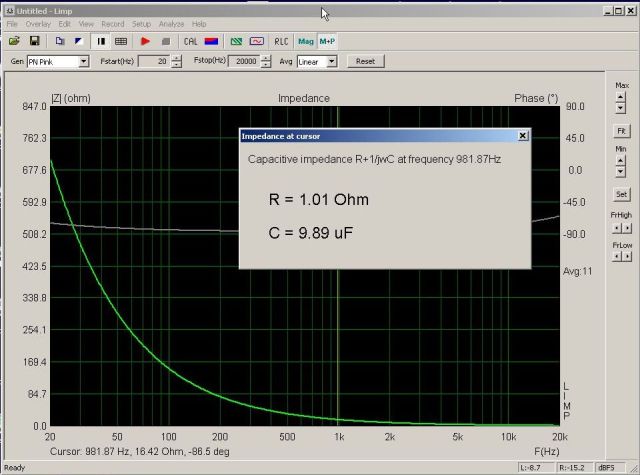Open the Help menu
The width and height of the screenshot is (640, 475).
click(x=199, y=24)
